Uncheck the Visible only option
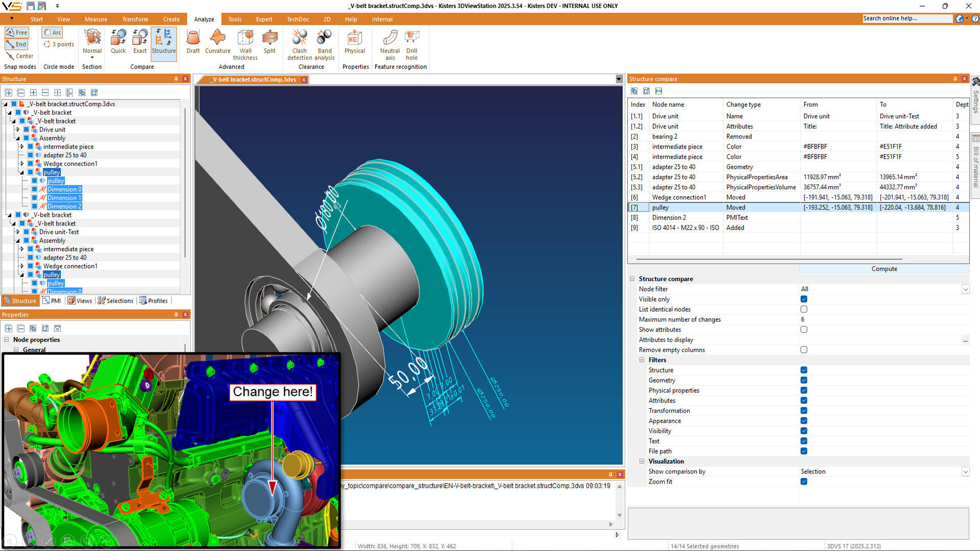This screenshot has height=551, width=980. click(804, 299)
